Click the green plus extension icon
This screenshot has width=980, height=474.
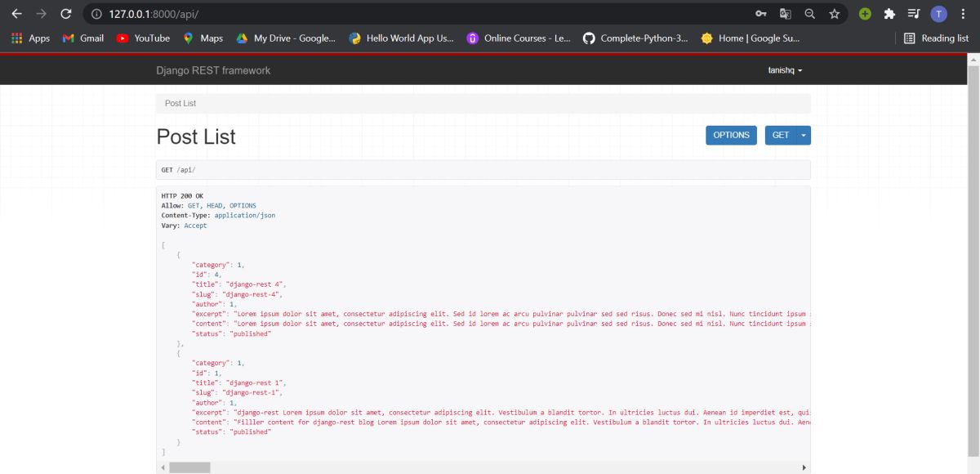(865, 14)
